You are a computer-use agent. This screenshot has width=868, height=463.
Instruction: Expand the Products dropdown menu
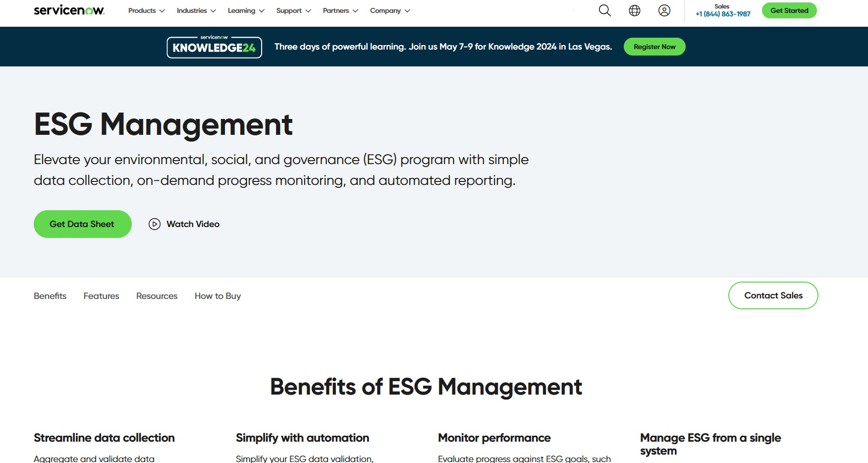146,10
